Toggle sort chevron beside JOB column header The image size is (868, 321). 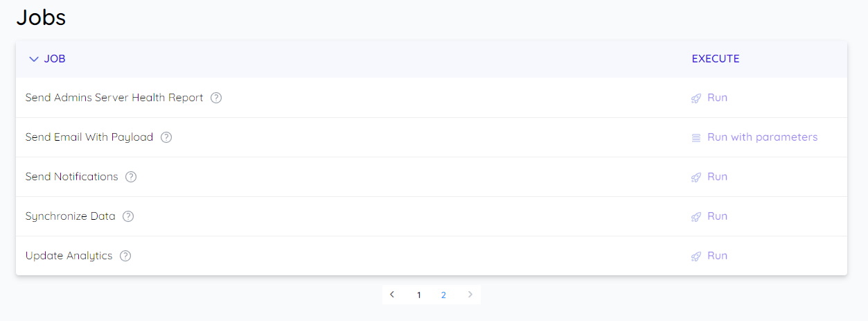(33, 59)
